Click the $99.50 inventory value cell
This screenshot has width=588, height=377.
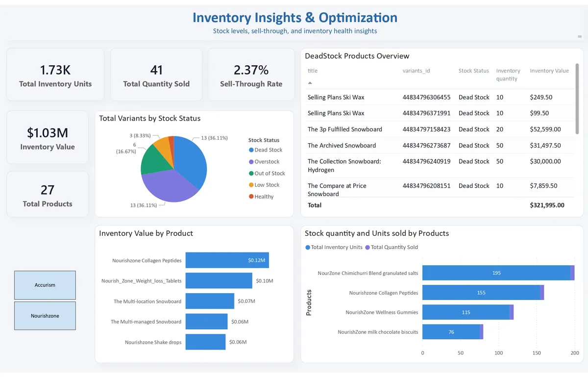click(539, 113)
